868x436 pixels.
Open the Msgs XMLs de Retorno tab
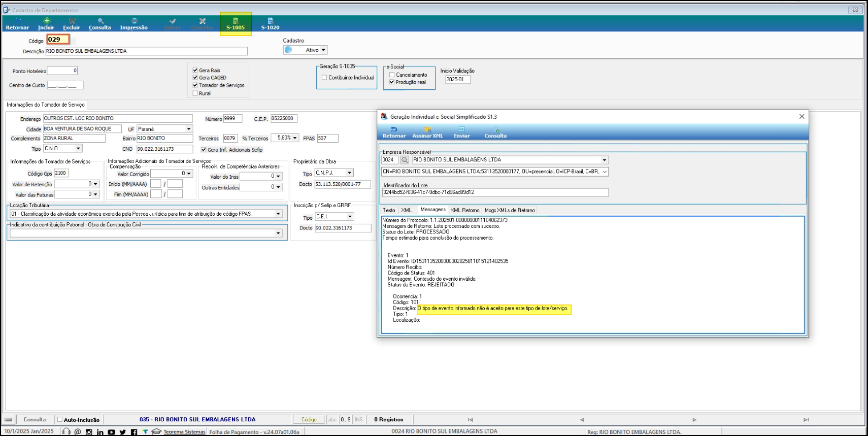pyautogui.click(x=510, y=210)
